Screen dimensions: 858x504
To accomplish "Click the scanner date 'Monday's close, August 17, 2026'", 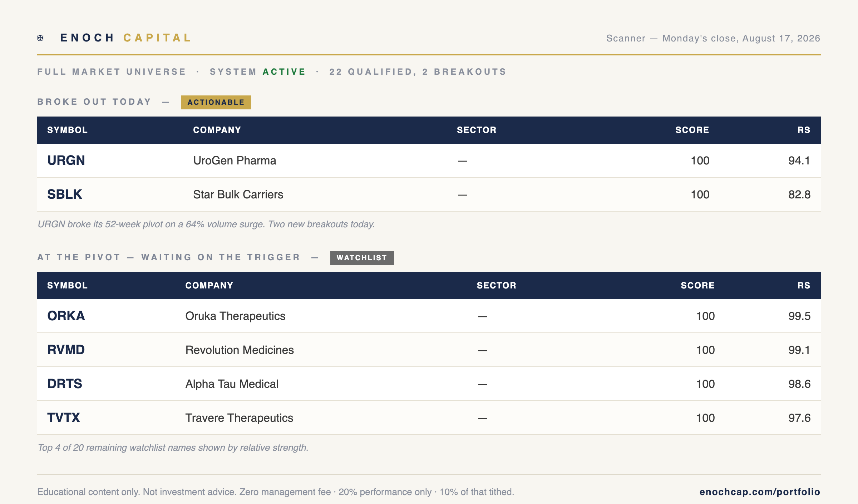I will coord(741,38).
